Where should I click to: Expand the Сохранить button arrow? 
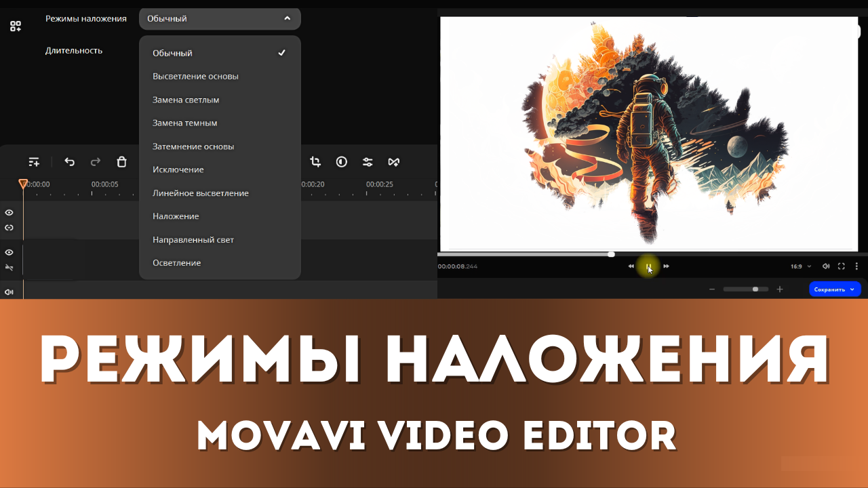coord(852,289)
